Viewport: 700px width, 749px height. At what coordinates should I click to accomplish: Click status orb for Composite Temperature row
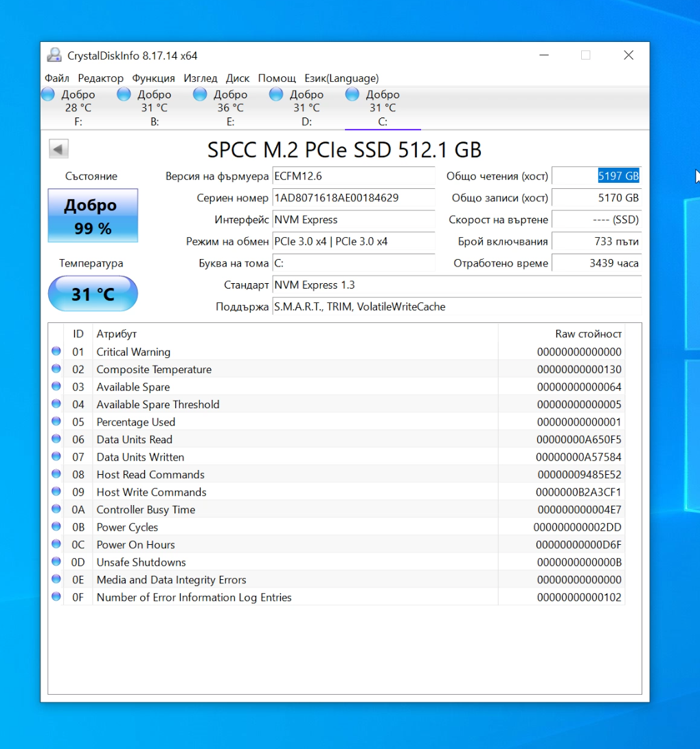pos(56,369)
